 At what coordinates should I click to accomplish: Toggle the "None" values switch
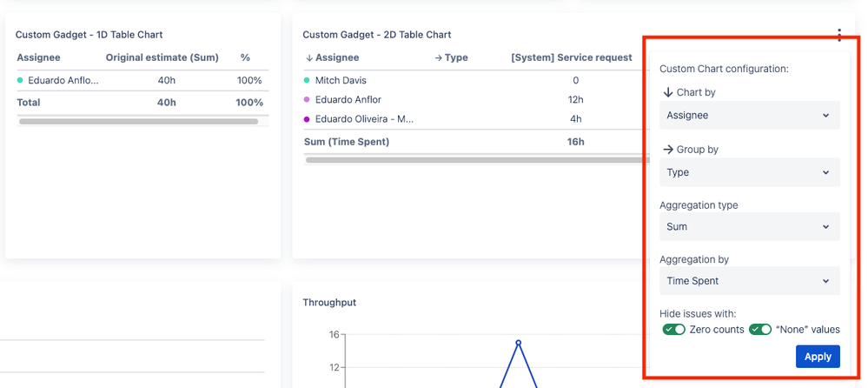click(x=760, y=329)
